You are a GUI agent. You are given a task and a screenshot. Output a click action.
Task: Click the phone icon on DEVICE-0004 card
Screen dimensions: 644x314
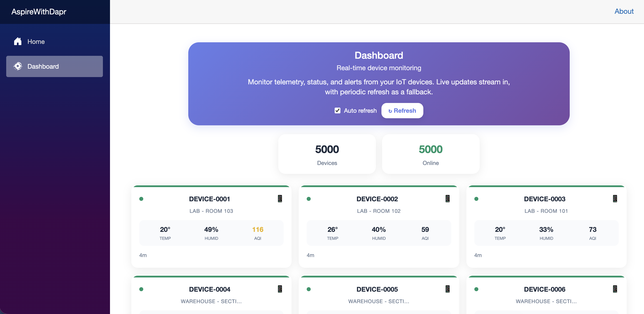[x=280, y=289]
